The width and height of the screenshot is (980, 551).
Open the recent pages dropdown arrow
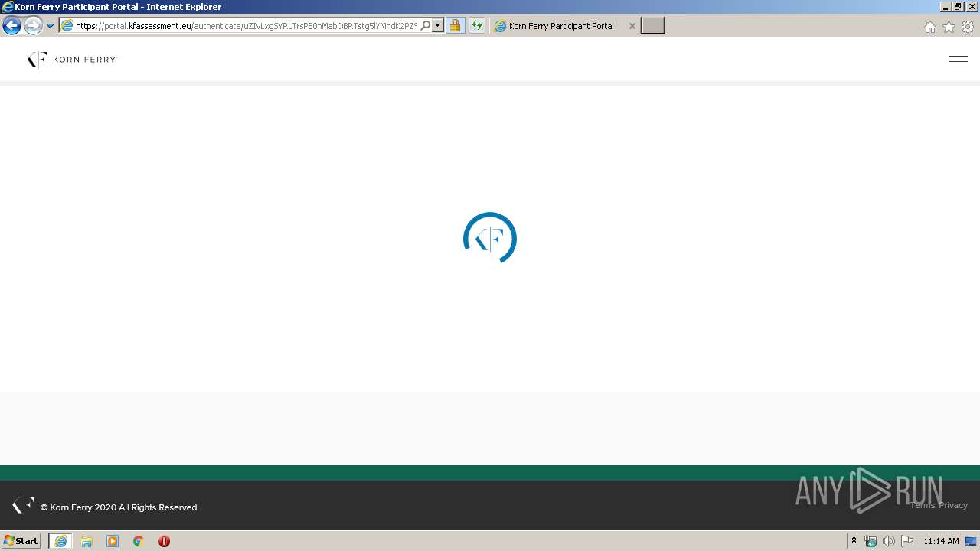tap(50, 26)
